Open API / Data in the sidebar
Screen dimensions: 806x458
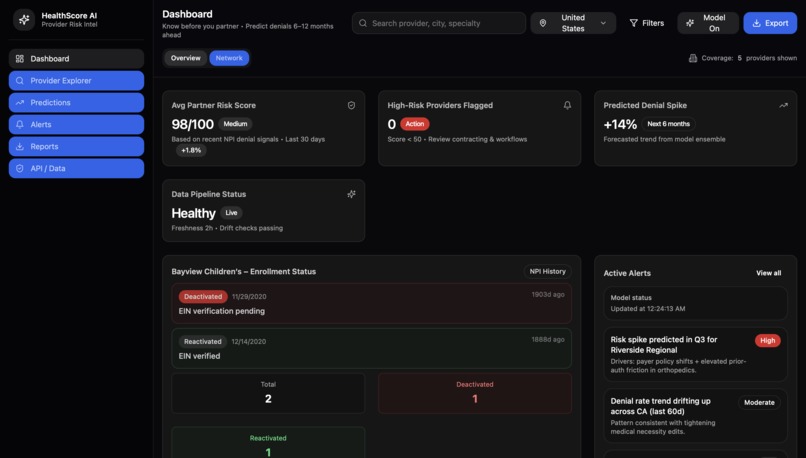click(76, 169)
